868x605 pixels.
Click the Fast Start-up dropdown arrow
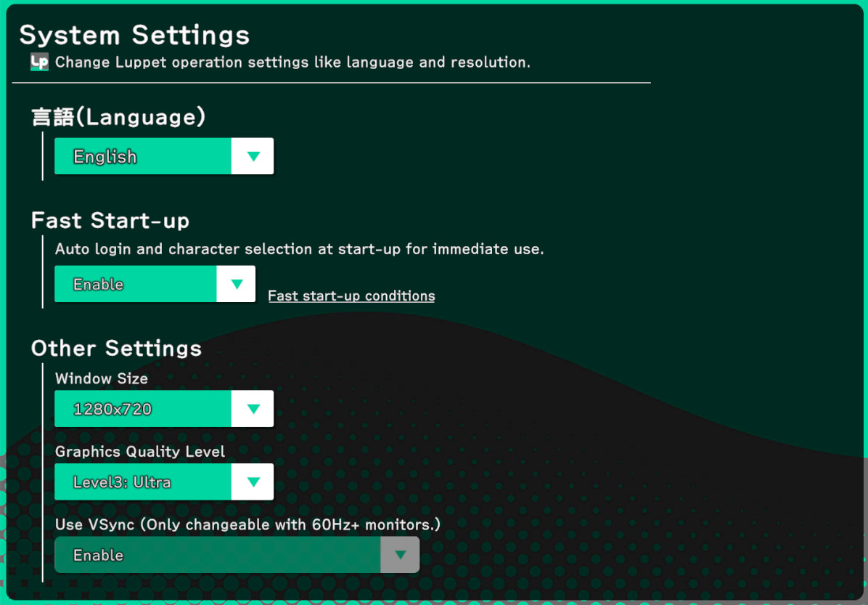click(x=236, y=284)
